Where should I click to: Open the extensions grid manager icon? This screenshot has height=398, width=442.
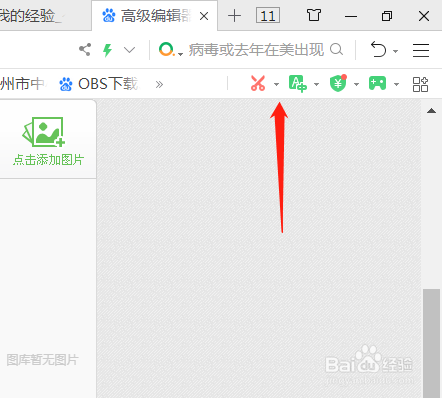click(420, 84)
